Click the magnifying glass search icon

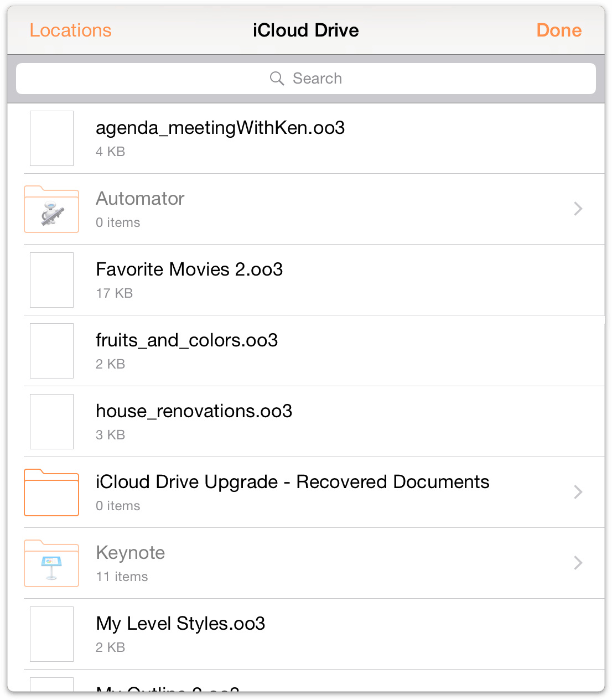click(x=277, y=79)
